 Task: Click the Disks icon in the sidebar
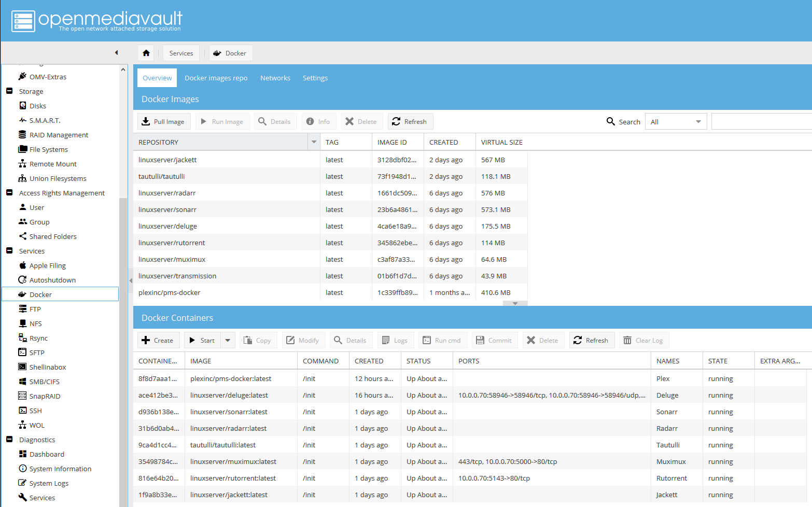point(22,105)
